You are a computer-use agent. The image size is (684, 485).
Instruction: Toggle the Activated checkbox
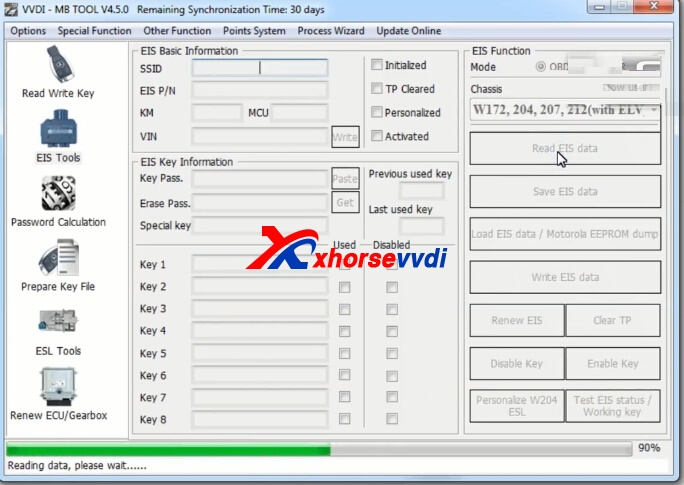click(x=376, y=136)
